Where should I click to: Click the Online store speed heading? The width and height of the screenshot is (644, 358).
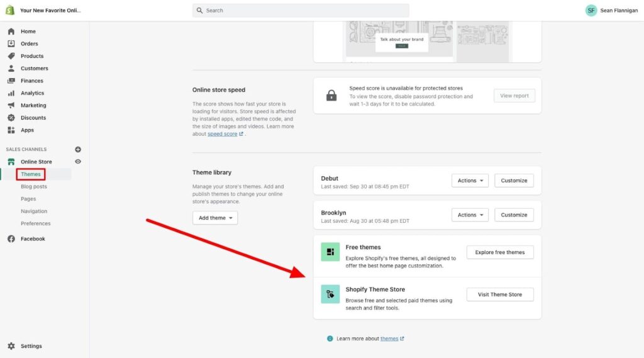(x=219, y=89)
